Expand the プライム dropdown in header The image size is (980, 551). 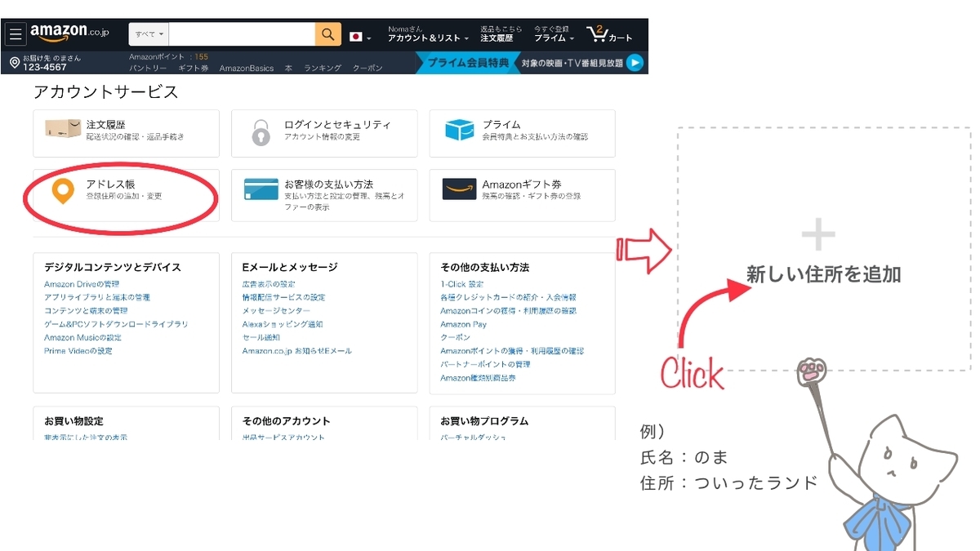(x=555, y=38)
